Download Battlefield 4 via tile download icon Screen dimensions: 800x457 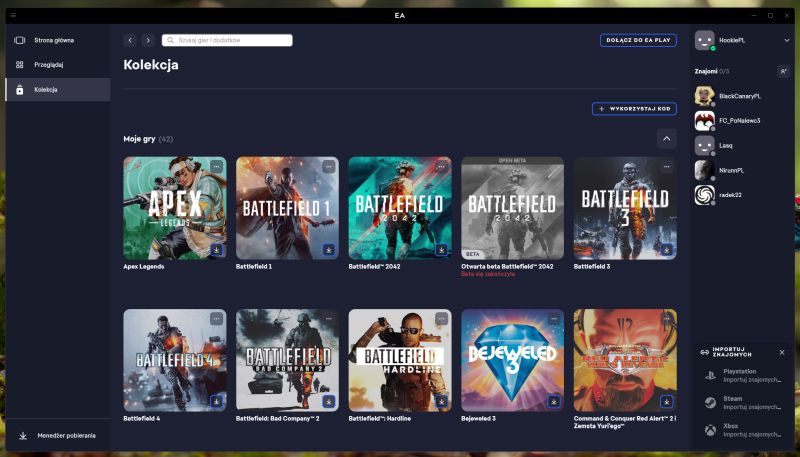click(x=216, y=401)
